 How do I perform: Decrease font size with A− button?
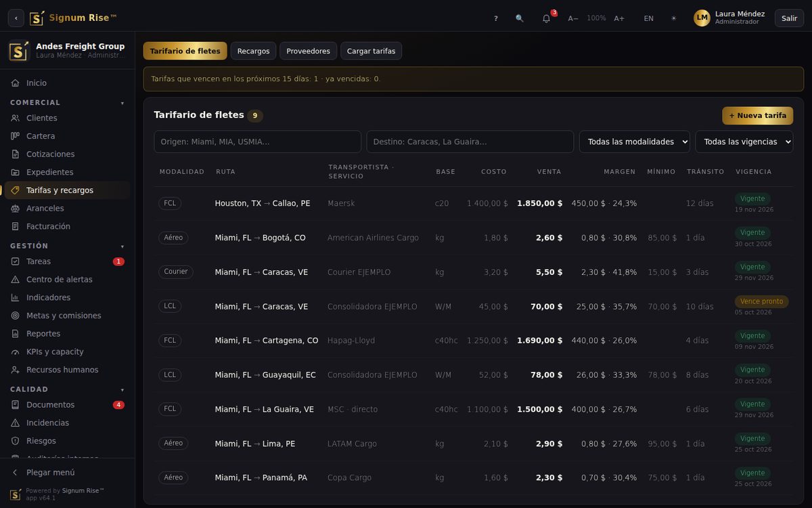point(573,18)
